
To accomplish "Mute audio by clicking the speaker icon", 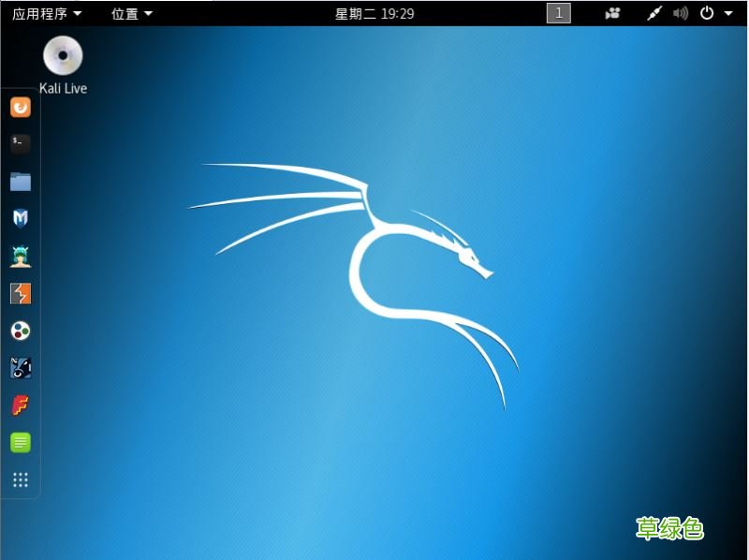I will [679, 13].
